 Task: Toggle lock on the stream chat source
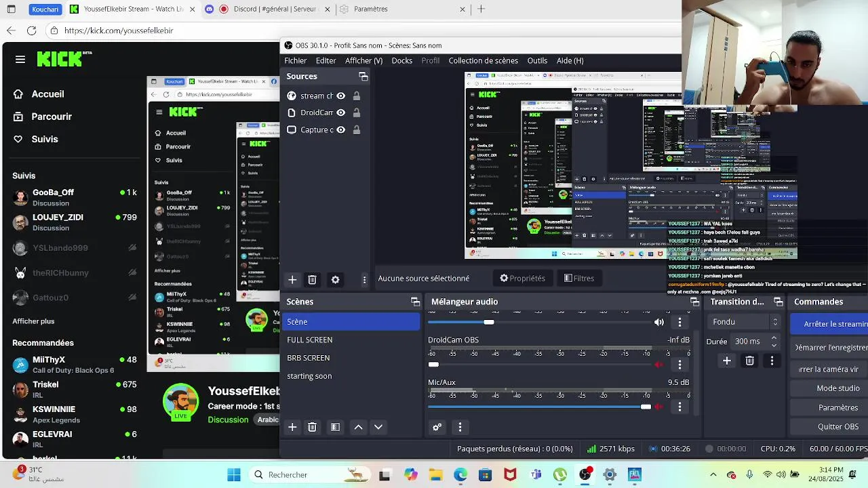(x=356, y=96)
